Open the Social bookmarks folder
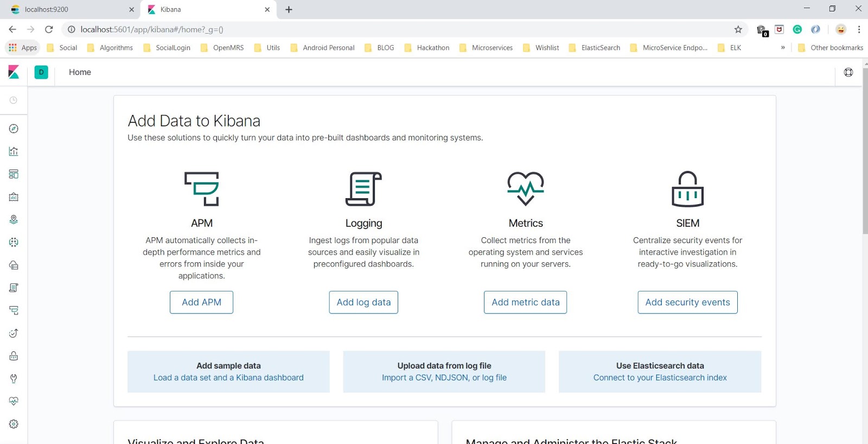Viewport: 868px width, 444px height. pos(62,48)
